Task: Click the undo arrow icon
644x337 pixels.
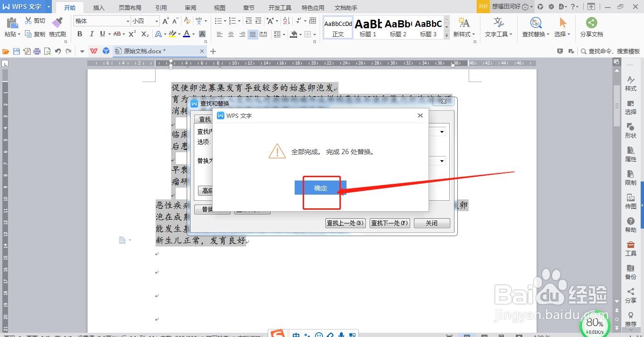Action: [58, 51]
